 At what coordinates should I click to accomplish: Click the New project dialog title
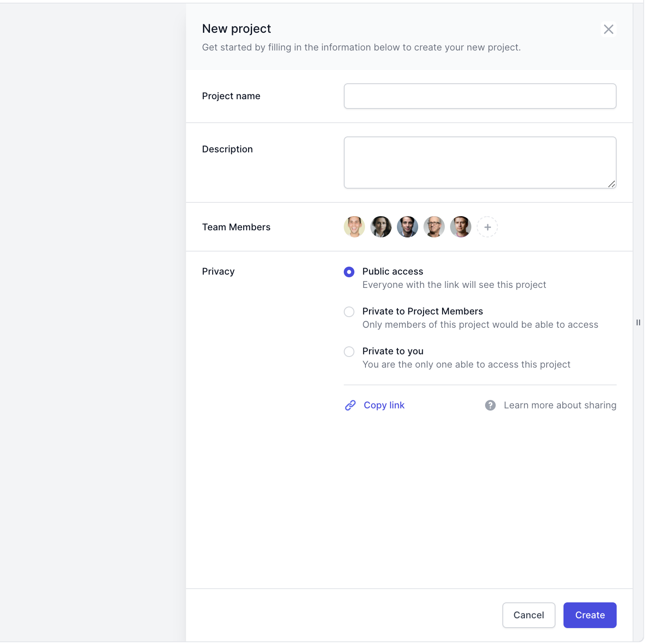coord(237,28)
